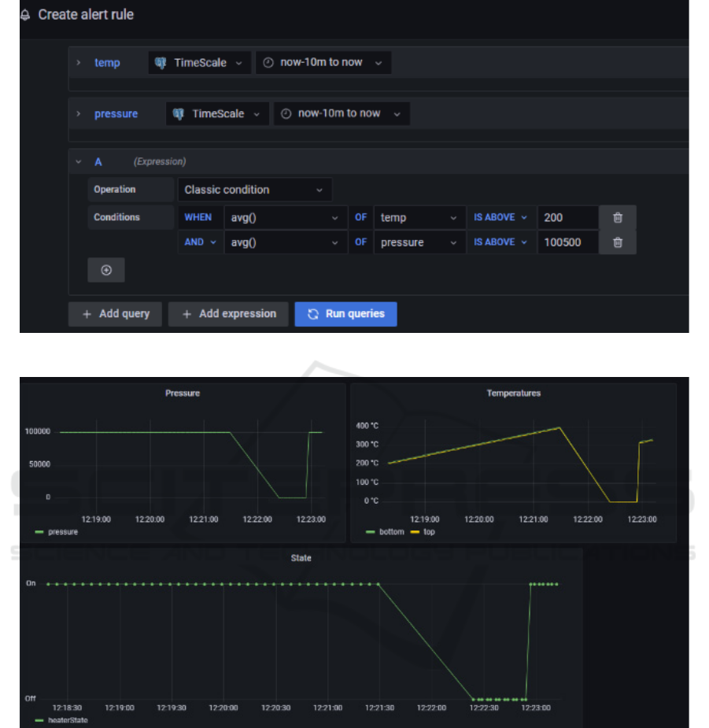Open the Classic condition operation dropdown

coord(253,190)
